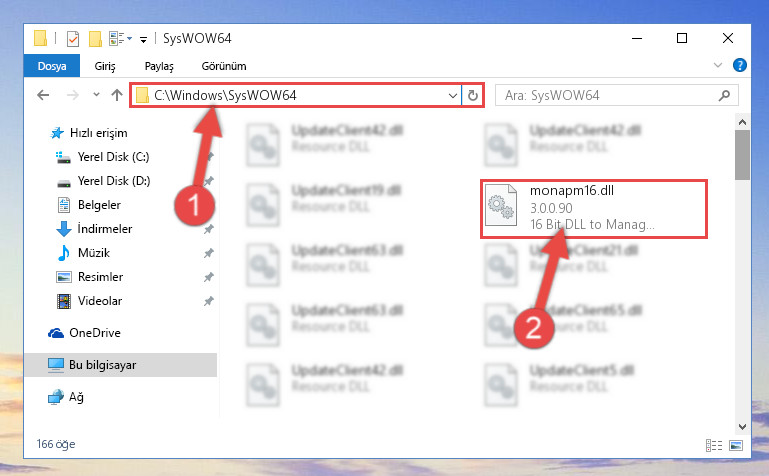The width and height of the screenshot is (769, 476).
Task: Refresh the SysWOW64 folder view
Action: (x=473, y=95)
